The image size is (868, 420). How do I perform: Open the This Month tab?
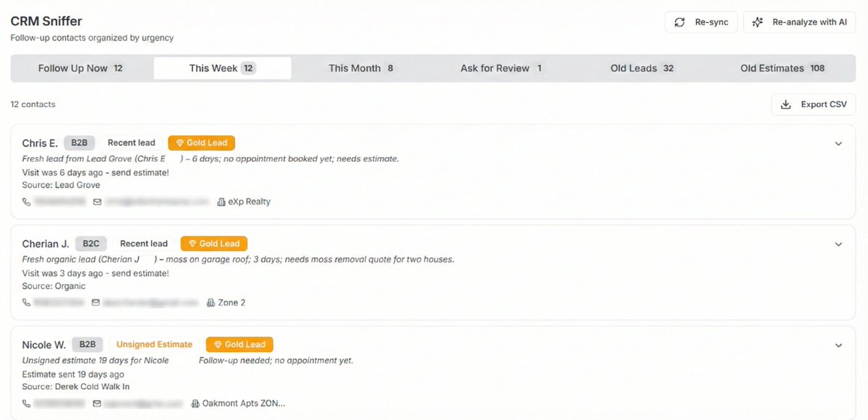pos(362,69)
